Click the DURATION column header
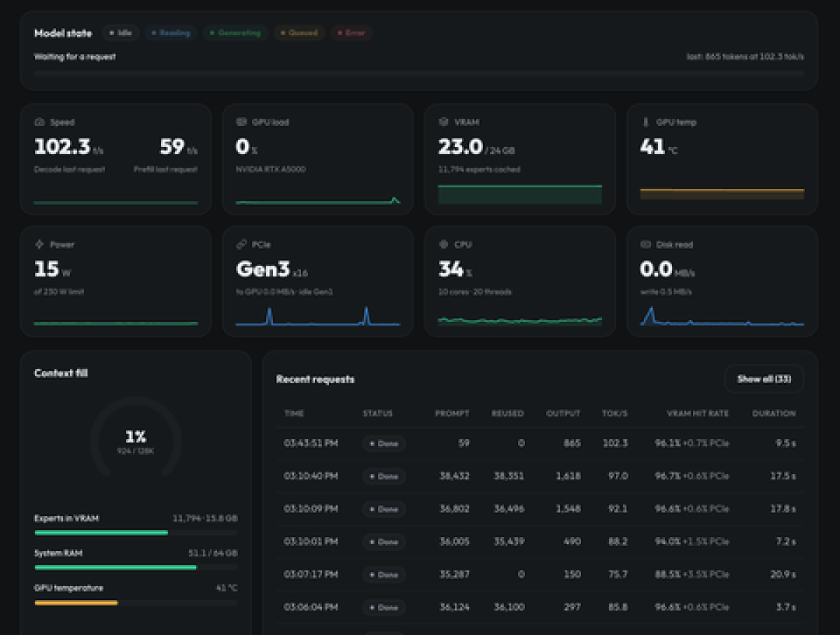The image size is (840, 635). [774, 413]
